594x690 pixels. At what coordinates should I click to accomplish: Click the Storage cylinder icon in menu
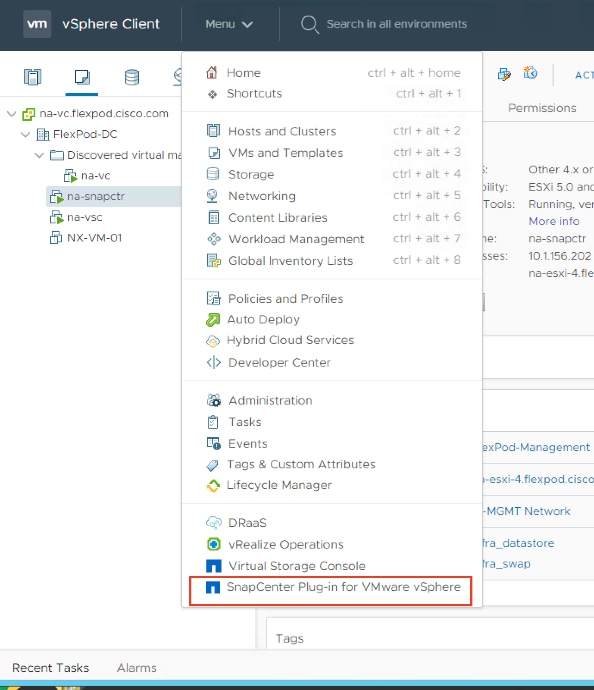pyautogui.click(x=213, y=174)
